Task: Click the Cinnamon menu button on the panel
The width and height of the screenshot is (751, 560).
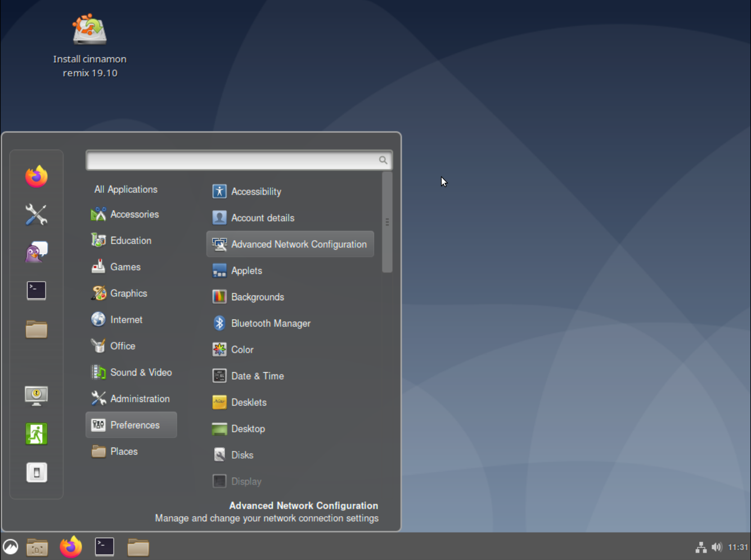Action: (10, 547)
